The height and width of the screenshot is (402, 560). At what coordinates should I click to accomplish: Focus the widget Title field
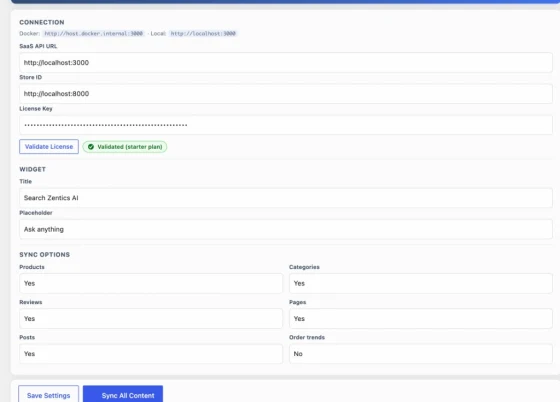click(x=286, y=198)
